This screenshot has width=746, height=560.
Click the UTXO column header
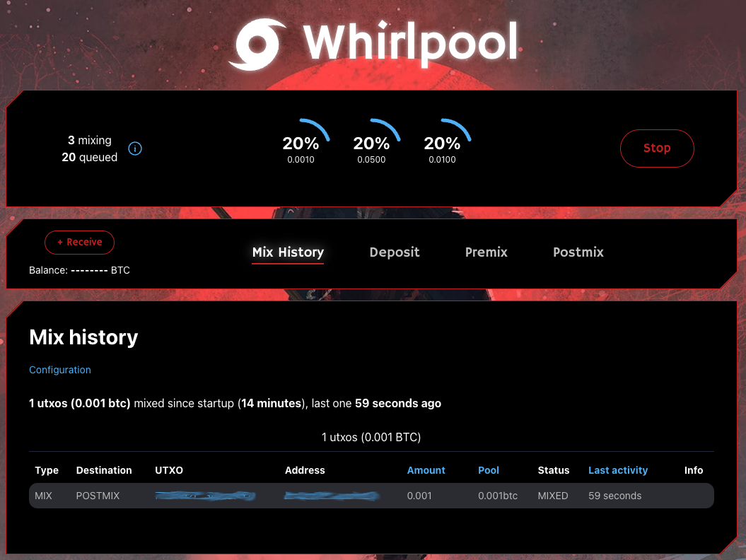(x=169, y=470)
